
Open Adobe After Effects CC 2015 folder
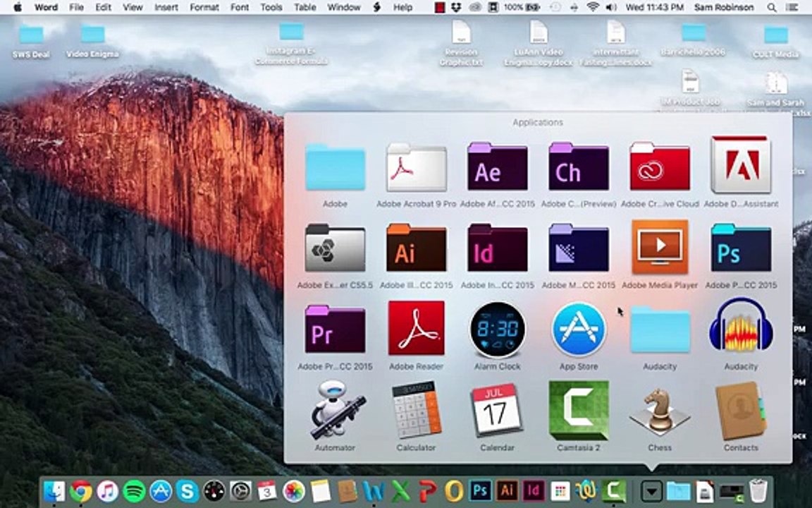pos(497,168)
